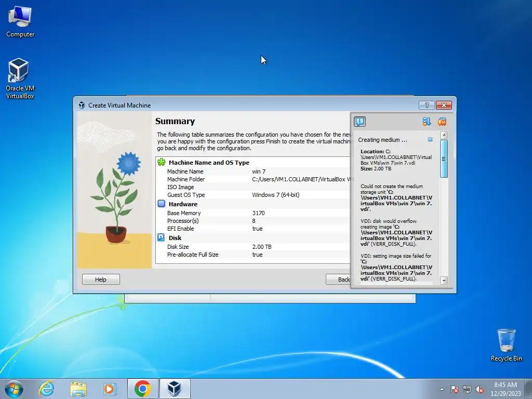Click the setting image size failed message
532x399 pixels.
[396, 267]
